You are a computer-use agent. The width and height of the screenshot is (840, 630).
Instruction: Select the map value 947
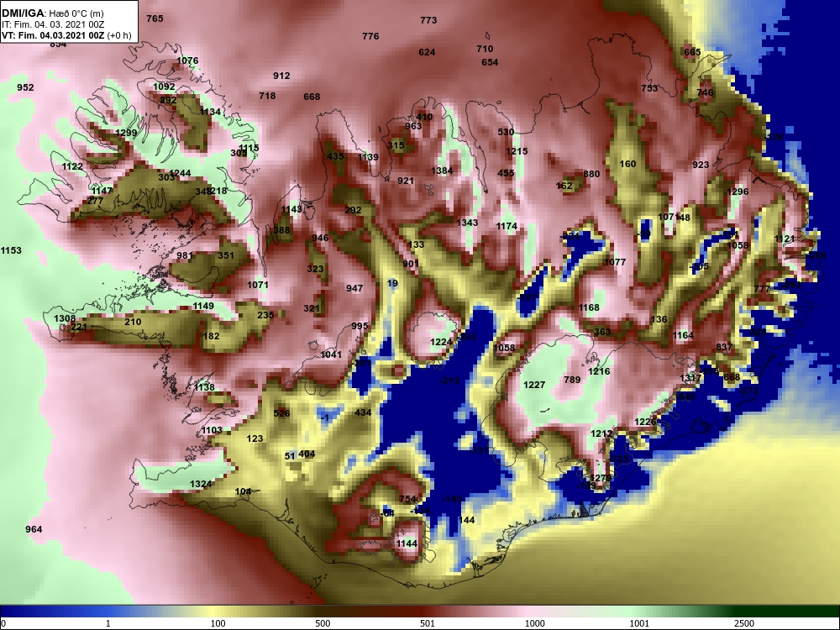(354, 288)
